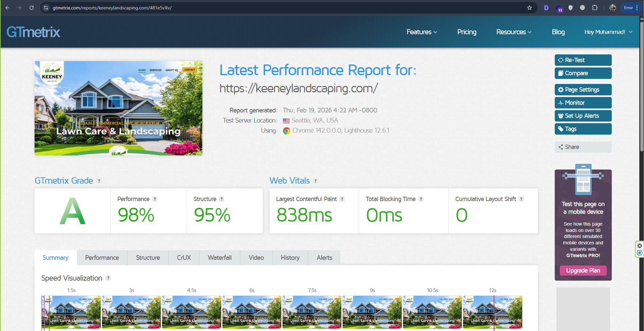Open the Pricing link
This screenshot has width=644, height=331.
pyautogui.click(x=466, y=32)
